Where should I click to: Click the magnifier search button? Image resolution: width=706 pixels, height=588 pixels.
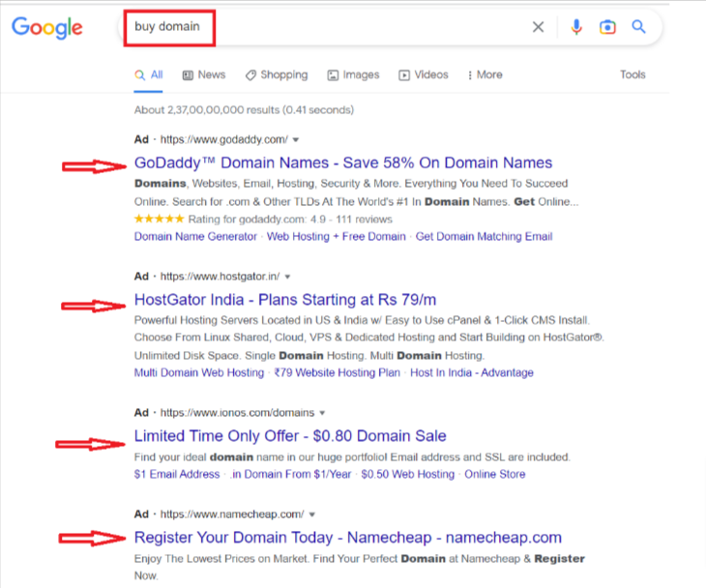638,27
